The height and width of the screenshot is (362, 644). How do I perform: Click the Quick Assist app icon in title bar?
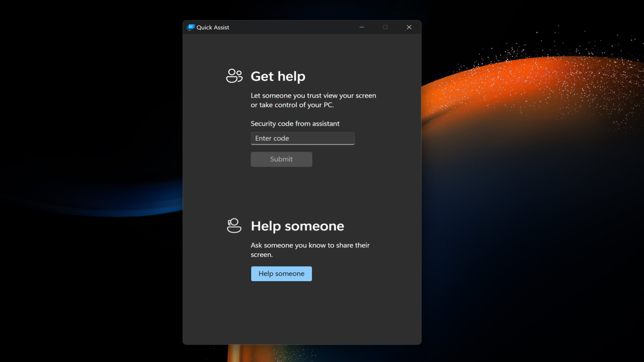[x=191, y=27]
